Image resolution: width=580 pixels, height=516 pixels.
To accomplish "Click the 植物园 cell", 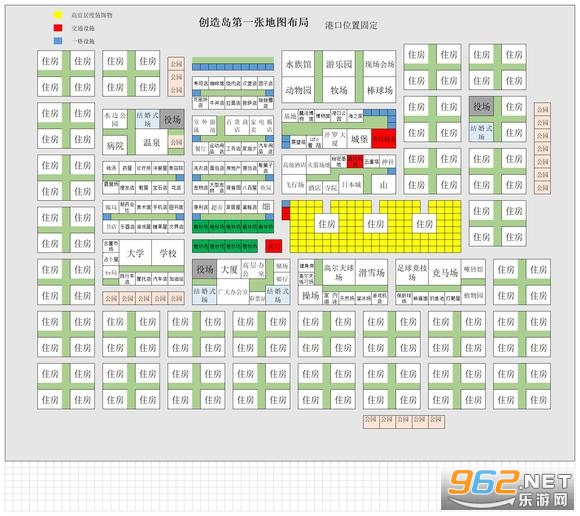I will 473,295.
